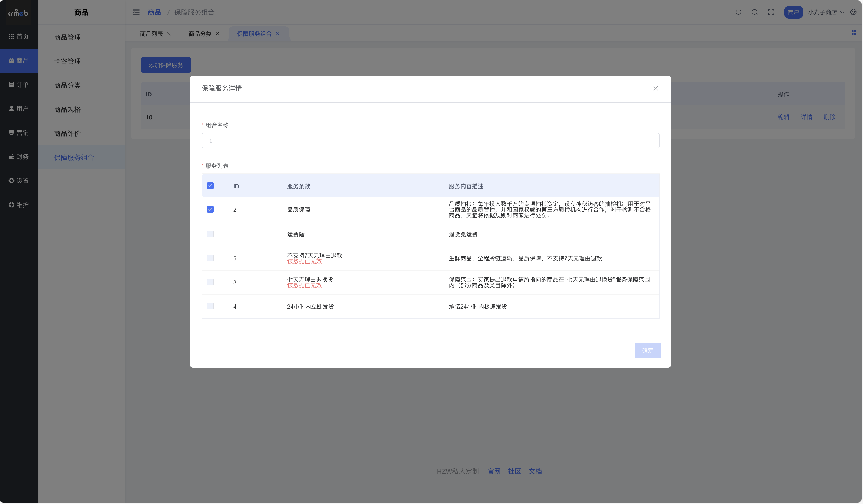Close the 保障服务详情 dialog with X

[655, 88]
